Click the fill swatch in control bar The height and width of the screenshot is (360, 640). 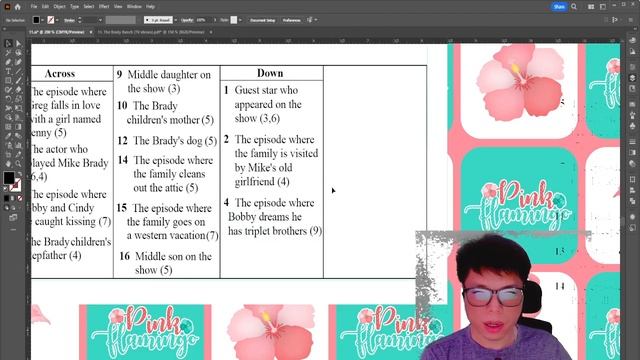pyautogui.click(x=36, y=20)
